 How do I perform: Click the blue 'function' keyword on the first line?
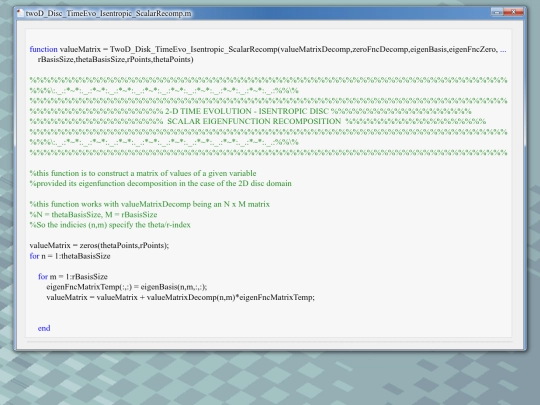click(43, 49)
